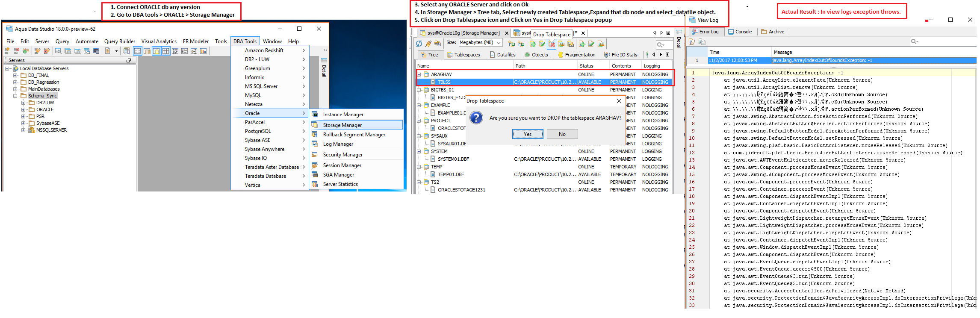The height and width of the screenshot is (318, 980).
Task: Open the Size units dropdown
Action: pyautogui.click(x=499, y=43)
